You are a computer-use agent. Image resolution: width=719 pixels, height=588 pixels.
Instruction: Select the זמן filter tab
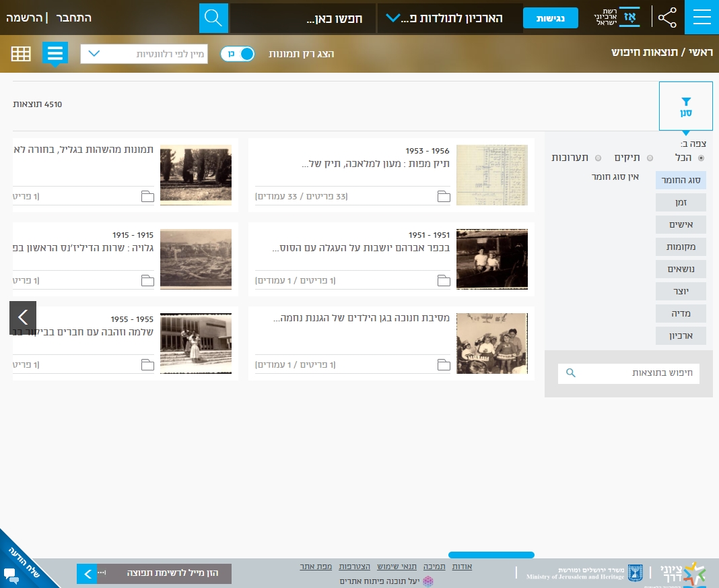pos(681,202)
